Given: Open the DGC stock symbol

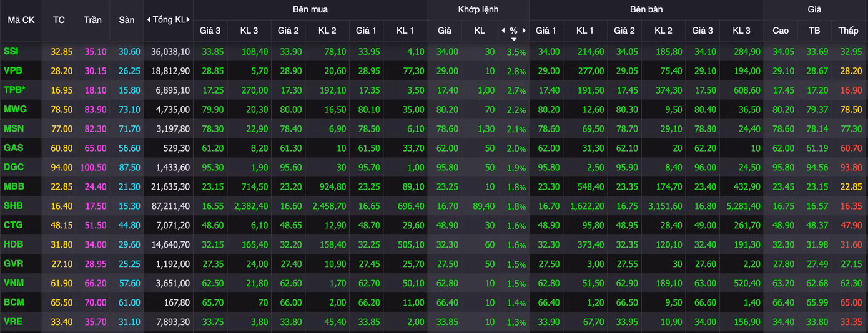Looking at the screenshot, I should tap(14, 167).
